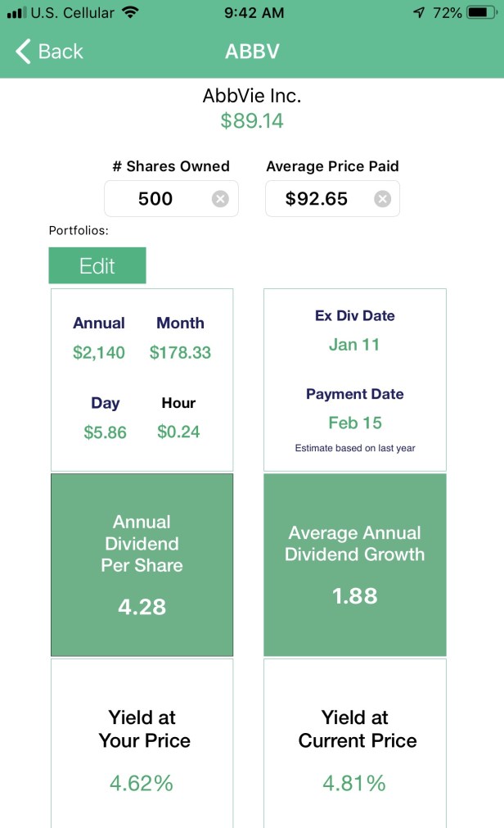Tap the Back text label
504x828 pixels.
61,52
